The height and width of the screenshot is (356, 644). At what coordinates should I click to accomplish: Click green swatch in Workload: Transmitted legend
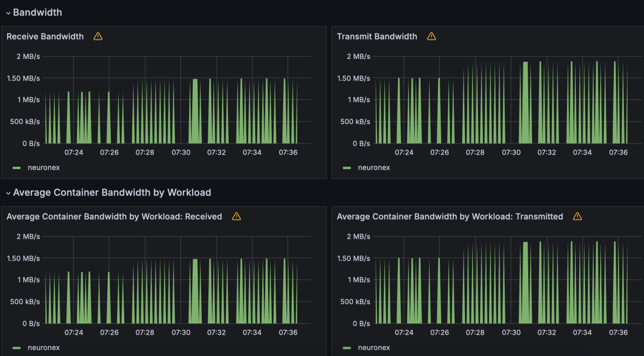tap(347, 347)
